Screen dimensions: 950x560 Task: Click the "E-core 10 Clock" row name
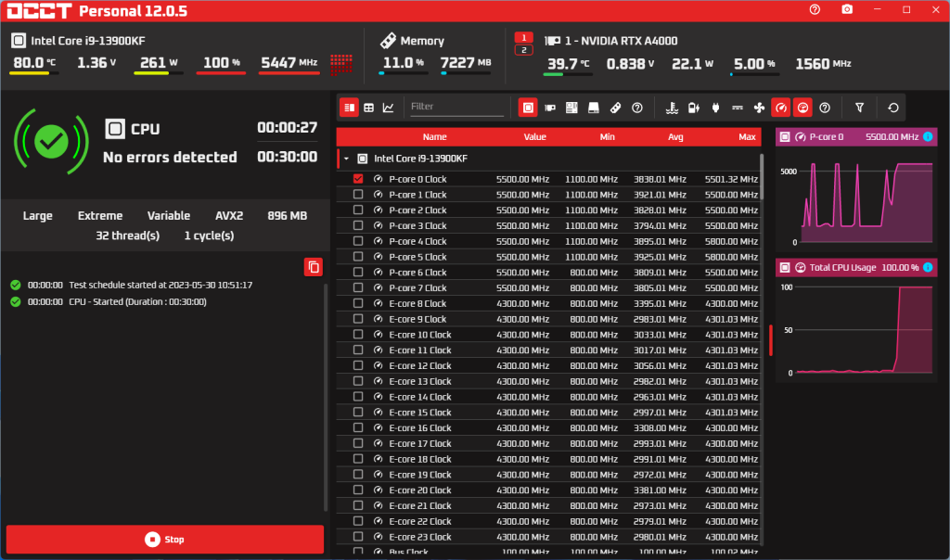click(x=420, y=334)
